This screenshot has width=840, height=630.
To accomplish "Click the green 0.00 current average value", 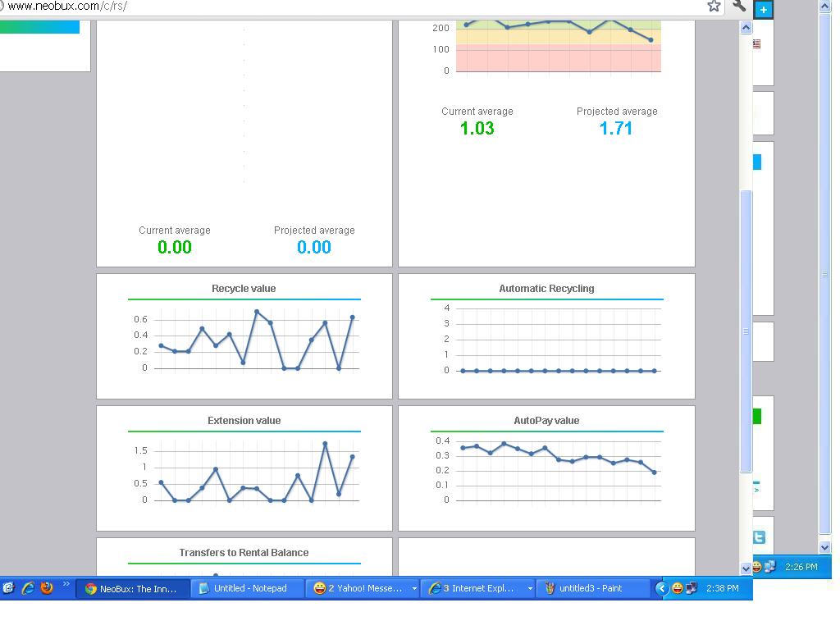I will 175,248.
